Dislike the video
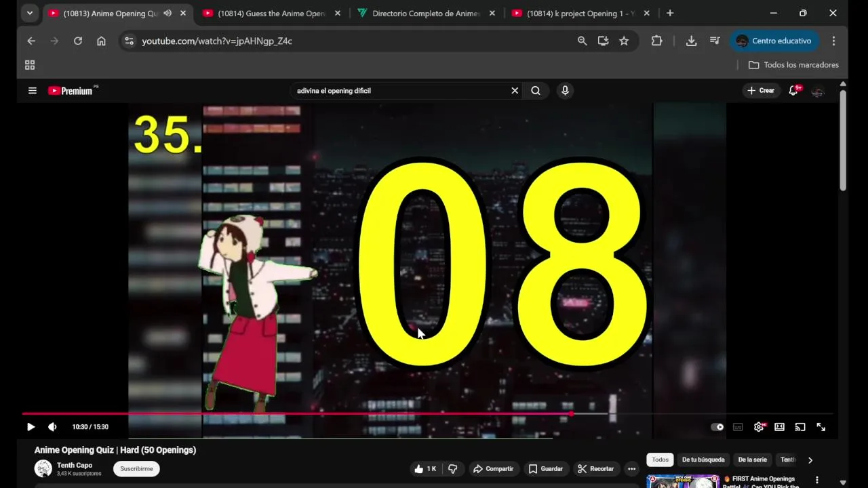The height and width of the screenshot is (488, 868). pos(452,469)
